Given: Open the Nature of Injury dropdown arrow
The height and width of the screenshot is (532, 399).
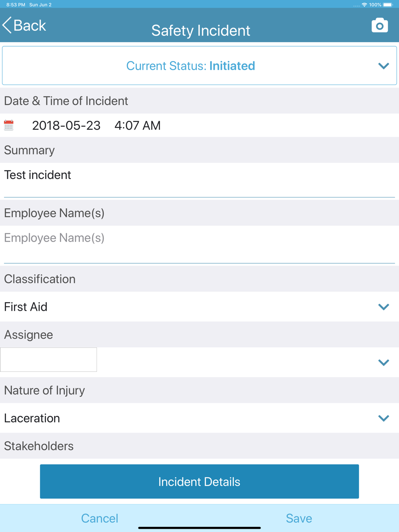Looking at the screenshot, I should tap(383, 418).
